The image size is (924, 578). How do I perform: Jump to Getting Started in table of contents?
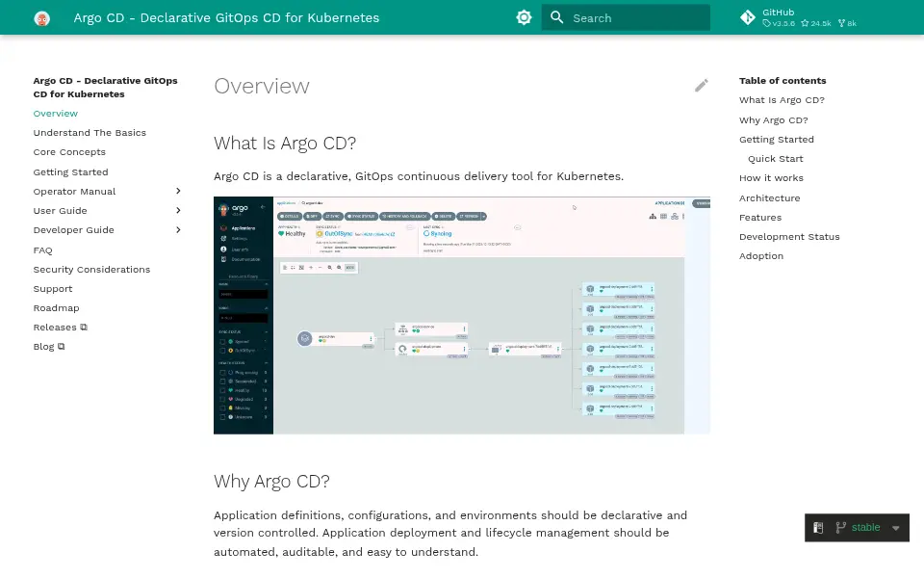(x=777, y=139)
